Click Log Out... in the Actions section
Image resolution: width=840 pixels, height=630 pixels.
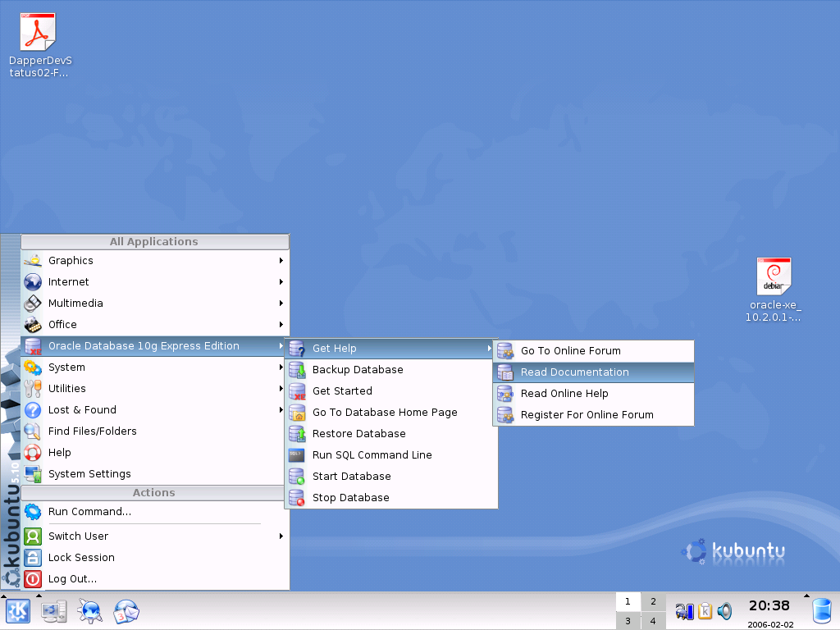tap(71, 578)
